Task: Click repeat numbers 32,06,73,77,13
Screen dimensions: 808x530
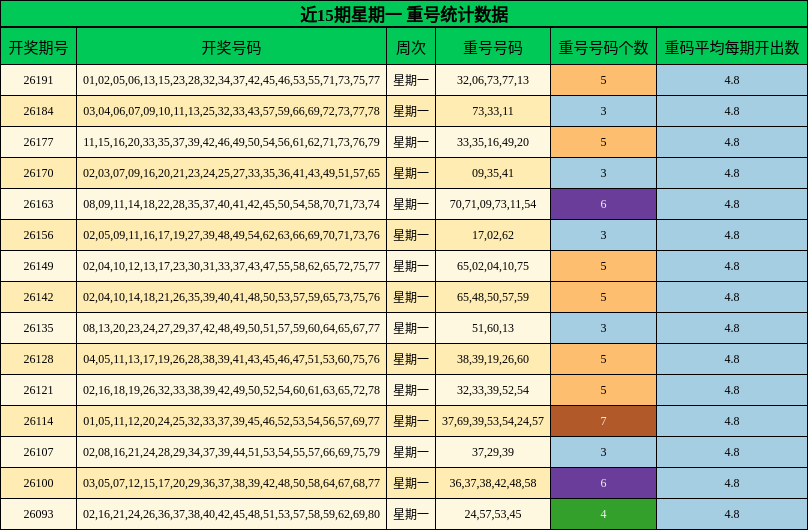Action: click(x=493, y=80)
